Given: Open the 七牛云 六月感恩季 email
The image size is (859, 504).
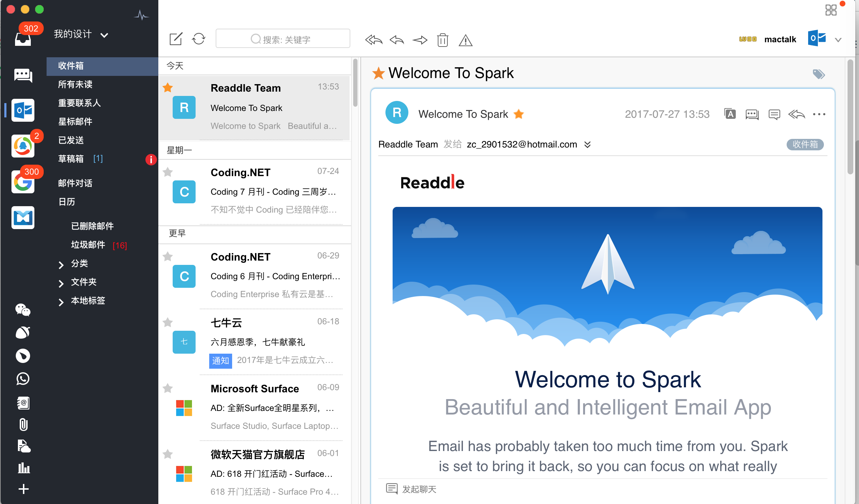Looking at the screenshot, I should point(255,342).
